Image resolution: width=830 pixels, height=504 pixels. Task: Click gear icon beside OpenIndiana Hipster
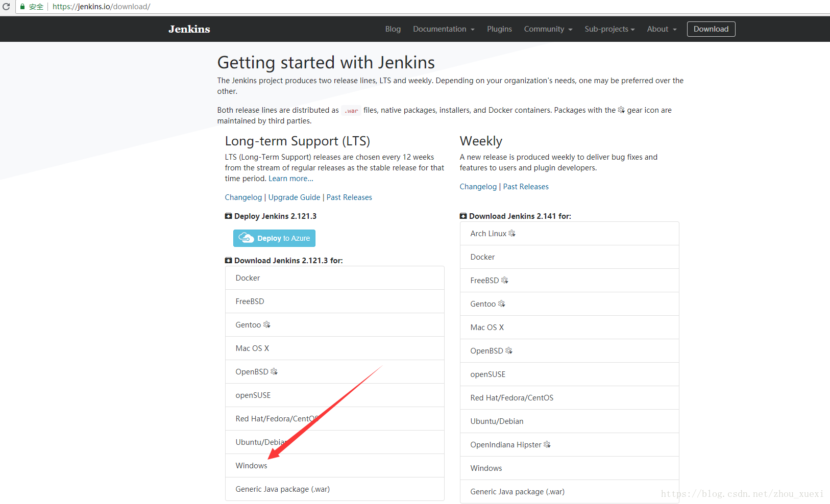[547, 444]
